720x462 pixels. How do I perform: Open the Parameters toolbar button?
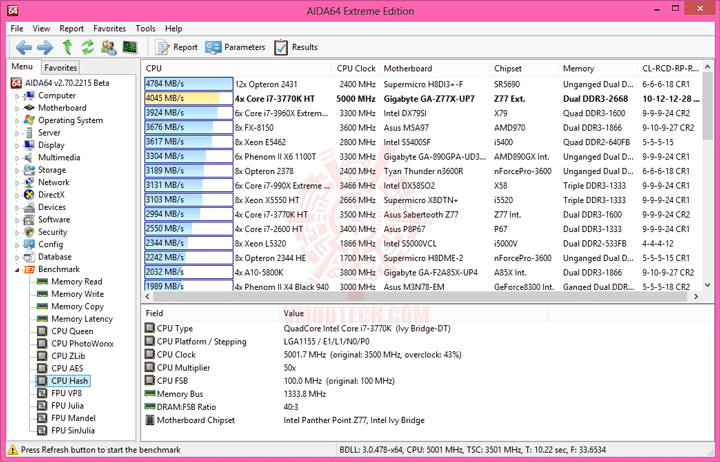pos(235,47)
